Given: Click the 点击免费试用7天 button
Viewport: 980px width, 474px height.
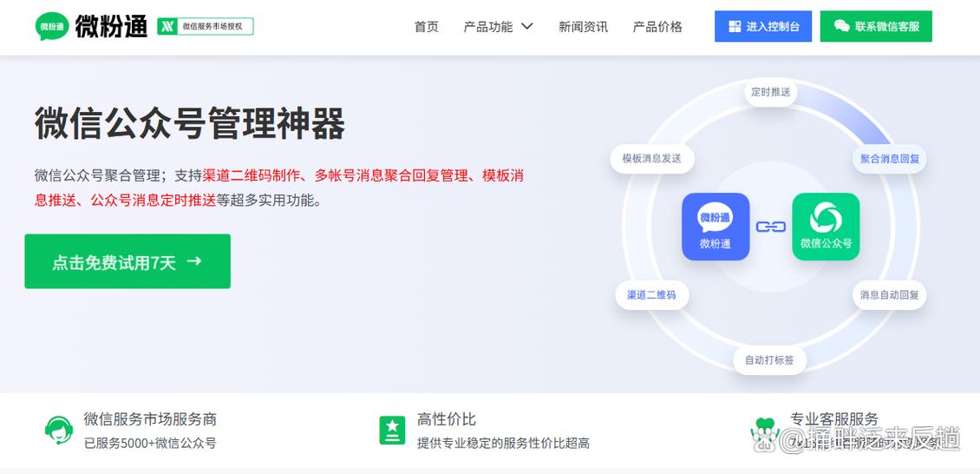Looking at the screenshot, I should [127, 261].
